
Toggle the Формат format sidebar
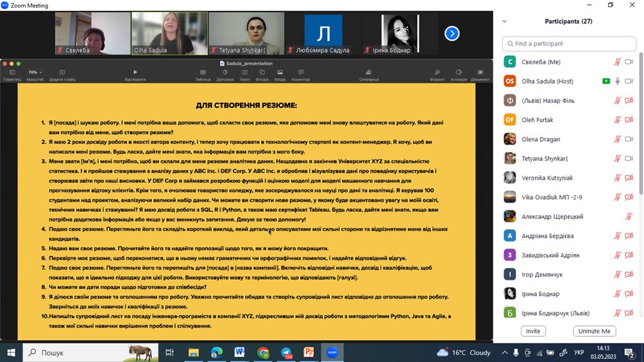pyautogui.click(x=437, y=73)
